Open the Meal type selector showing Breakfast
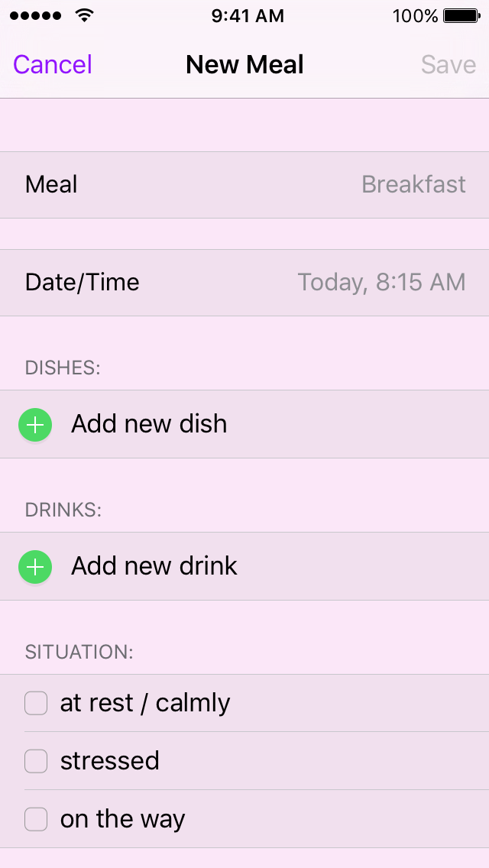 point(244,185)
